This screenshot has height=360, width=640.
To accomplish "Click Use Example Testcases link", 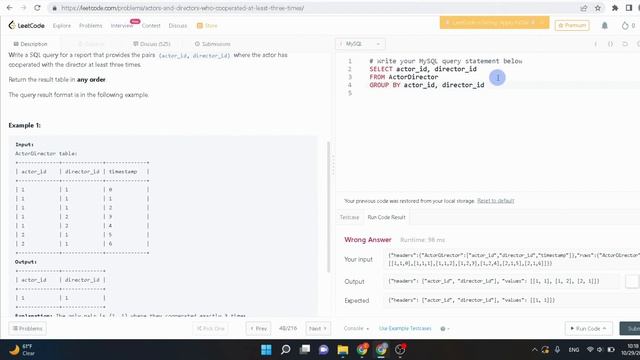I will [405, 328].
